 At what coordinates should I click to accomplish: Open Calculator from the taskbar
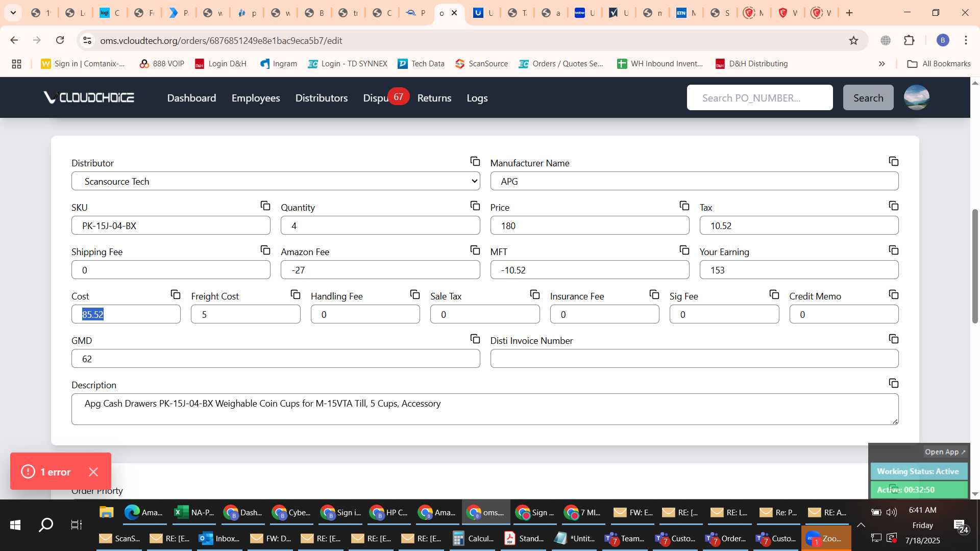coord(474,538)
